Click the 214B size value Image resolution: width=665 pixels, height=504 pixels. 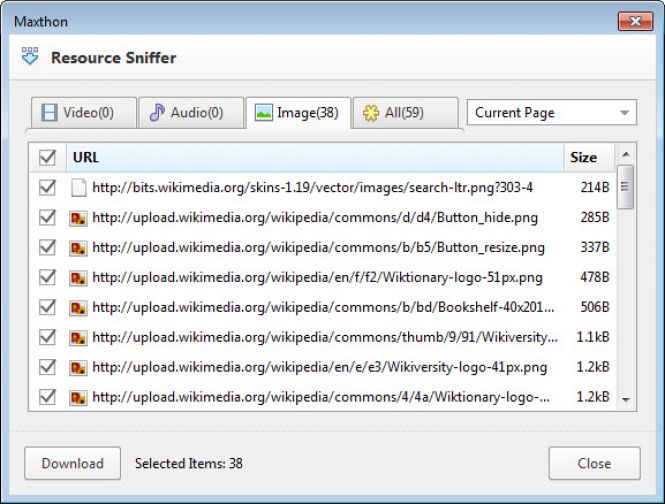coord(595,188)
